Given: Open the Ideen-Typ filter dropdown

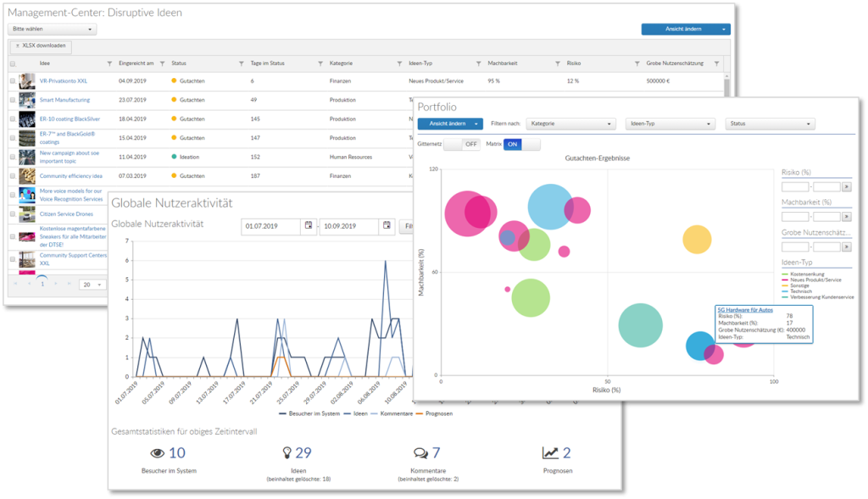Looking at the screenshot, I should 670,123.
